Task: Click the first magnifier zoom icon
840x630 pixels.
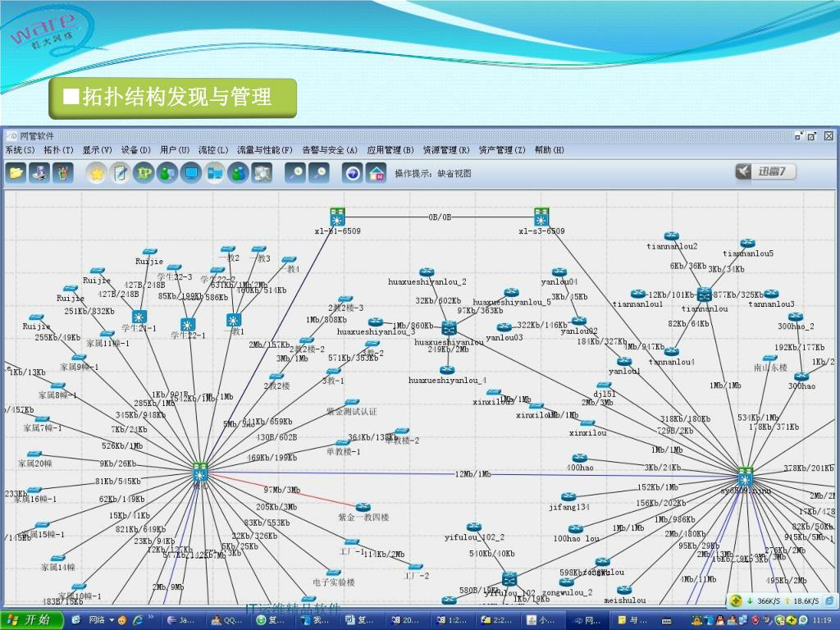Action: point(295,172)
